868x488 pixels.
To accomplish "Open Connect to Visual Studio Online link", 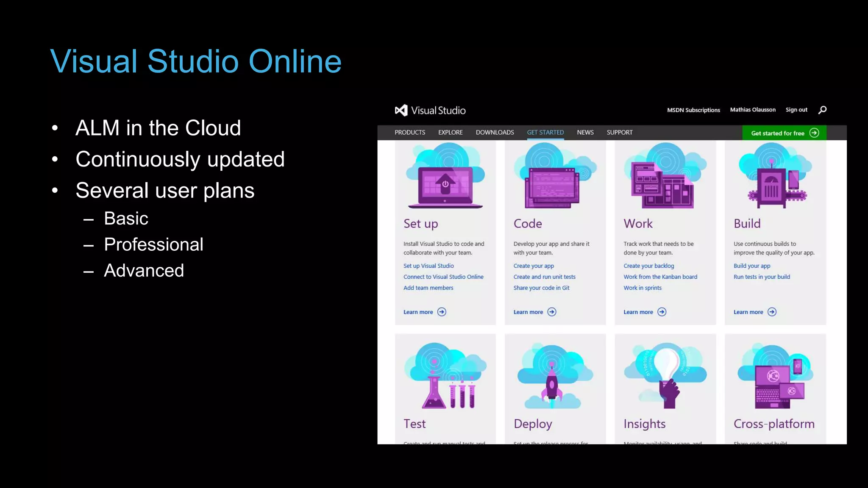I will pyautogui.click(x=443, y=277).
